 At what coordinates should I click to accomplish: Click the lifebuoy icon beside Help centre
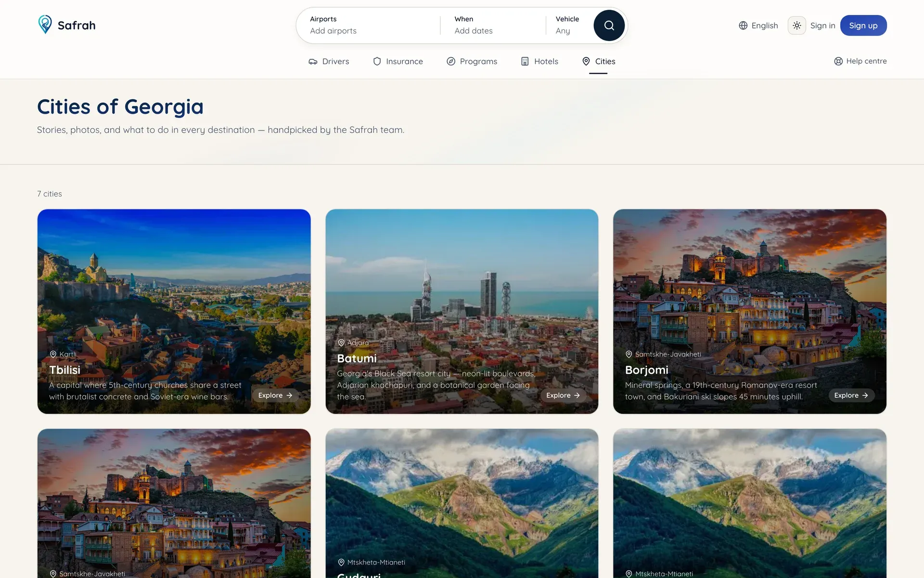click(838, 61)
